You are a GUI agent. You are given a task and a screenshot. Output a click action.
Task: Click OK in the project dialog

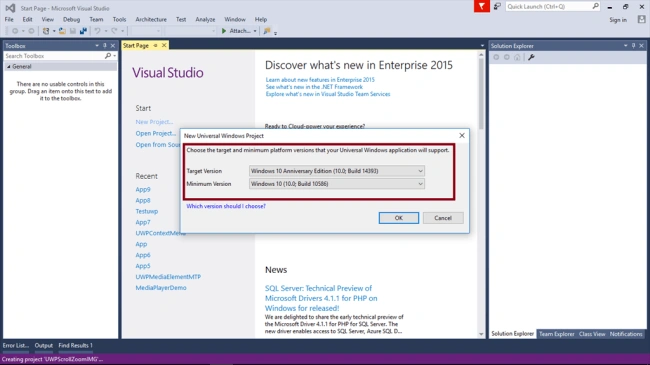pyautogui.click(x=399, y=218)
